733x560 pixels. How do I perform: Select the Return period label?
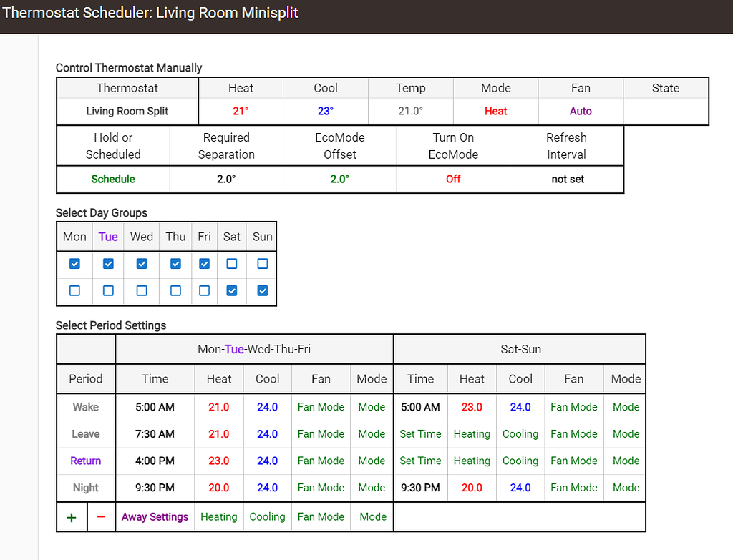click(86, 461)
